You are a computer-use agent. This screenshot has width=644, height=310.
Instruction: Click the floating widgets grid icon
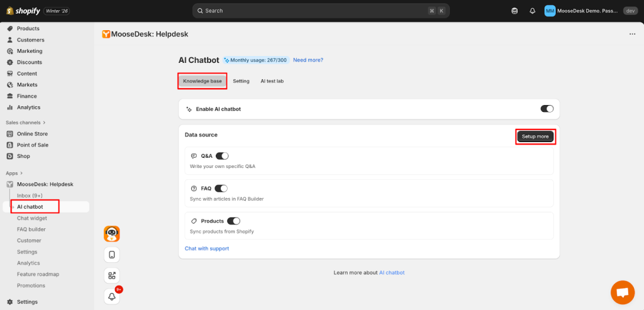tap(111, 275)
